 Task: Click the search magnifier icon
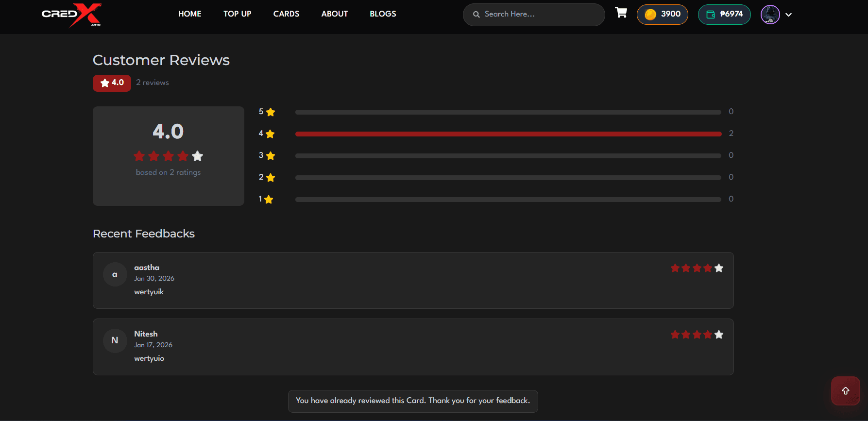pos(477,15)
